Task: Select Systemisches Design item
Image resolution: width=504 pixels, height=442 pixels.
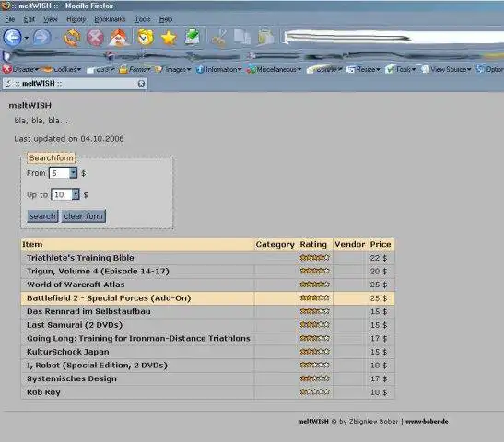Action: pyautogui.click(x=72, y=378)
